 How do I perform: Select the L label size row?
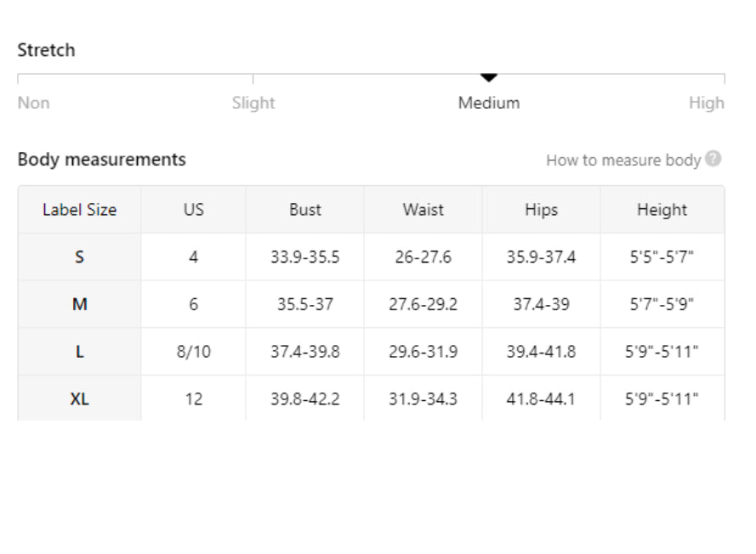[372, 351]
